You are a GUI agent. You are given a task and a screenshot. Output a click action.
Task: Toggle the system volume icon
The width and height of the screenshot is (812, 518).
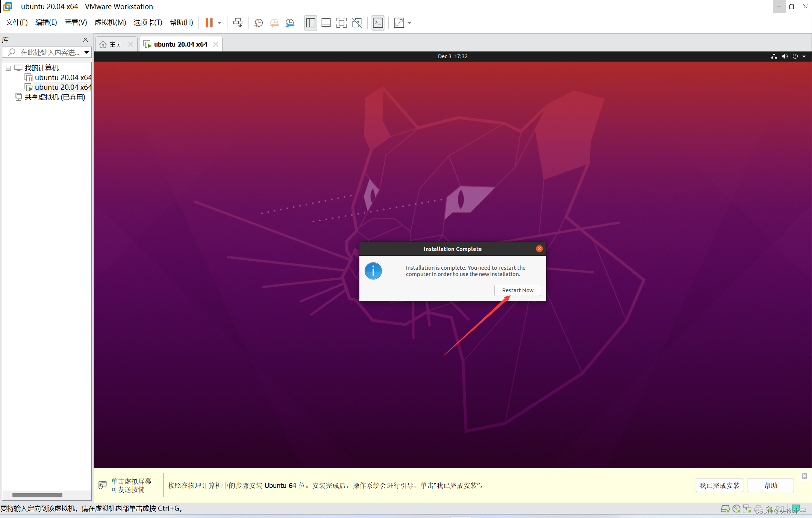784,56
